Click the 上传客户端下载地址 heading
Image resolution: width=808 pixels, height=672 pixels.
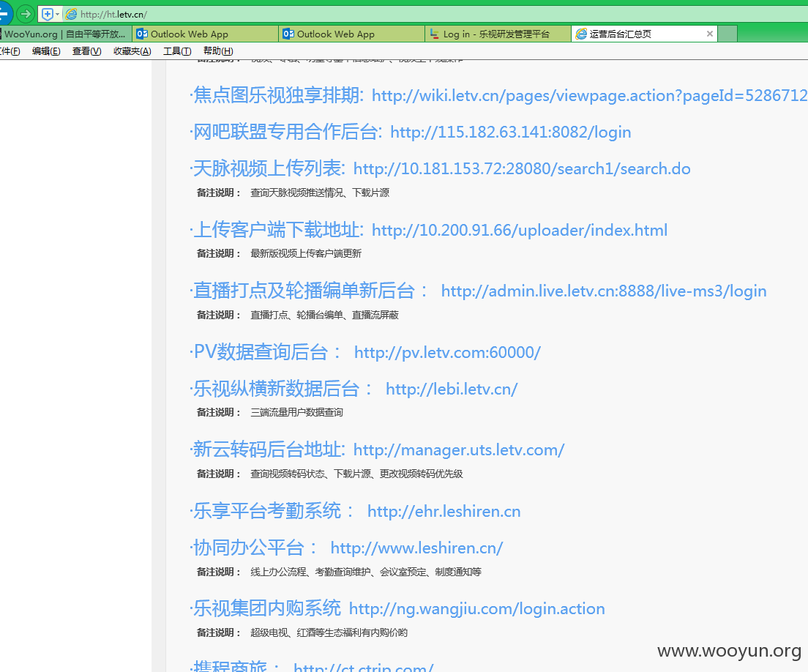[x=277, y=230]
